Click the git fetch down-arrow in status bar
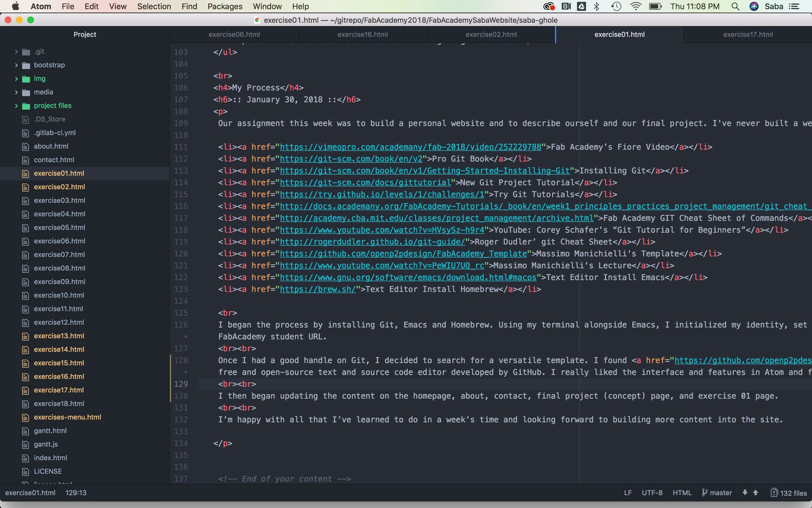The height and width of the screenshot is (508, 812). [x=745, y=493]
